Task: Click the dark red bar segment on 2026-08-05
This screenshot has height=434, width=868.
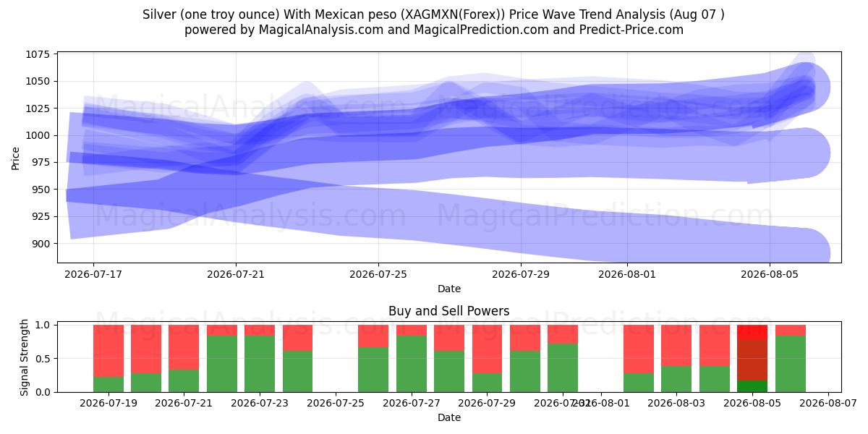Action: (752, 359)
